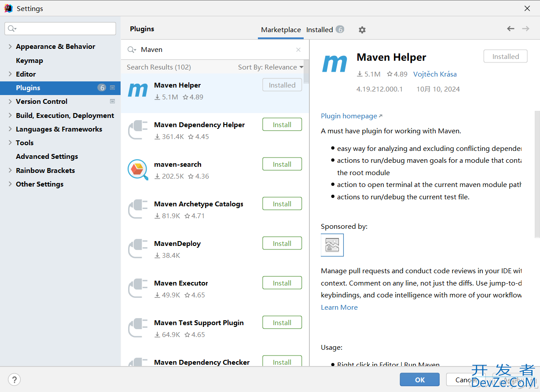The image size is (540, 392).
Task: Click large Maven Helper logo in details
Action: [x=335, y=64]
